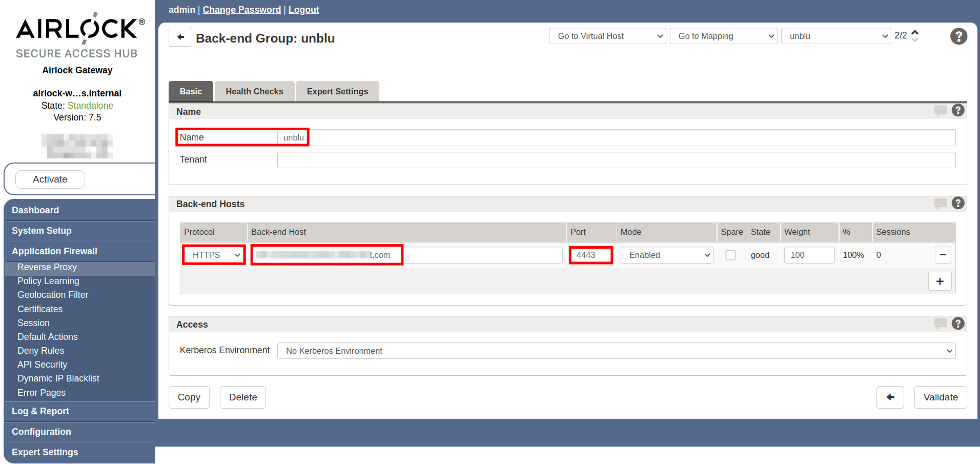The width and height of the screenshot is (980, 464).
Task: Click the back arrow next to Validate
Action: pos(890,397)
